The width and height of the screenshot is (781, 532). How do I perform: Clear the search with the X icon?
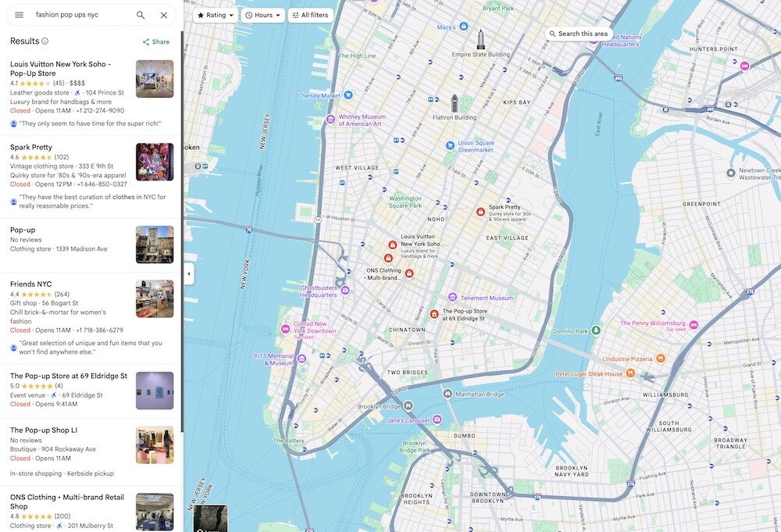163,15
